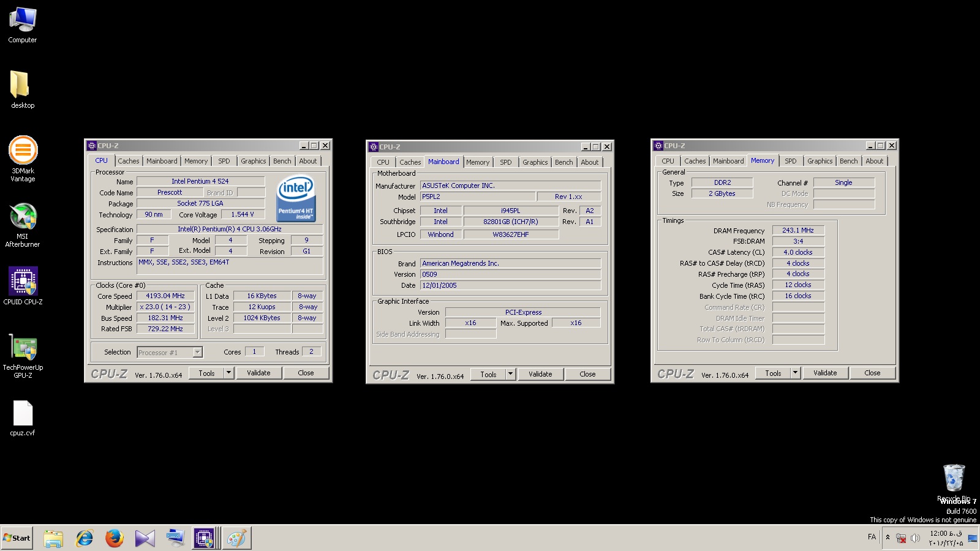Viewport: 980px width, 551px height.
Task: Click the Mainboard window's CPU-Z title icon
Action: [374, 147]
